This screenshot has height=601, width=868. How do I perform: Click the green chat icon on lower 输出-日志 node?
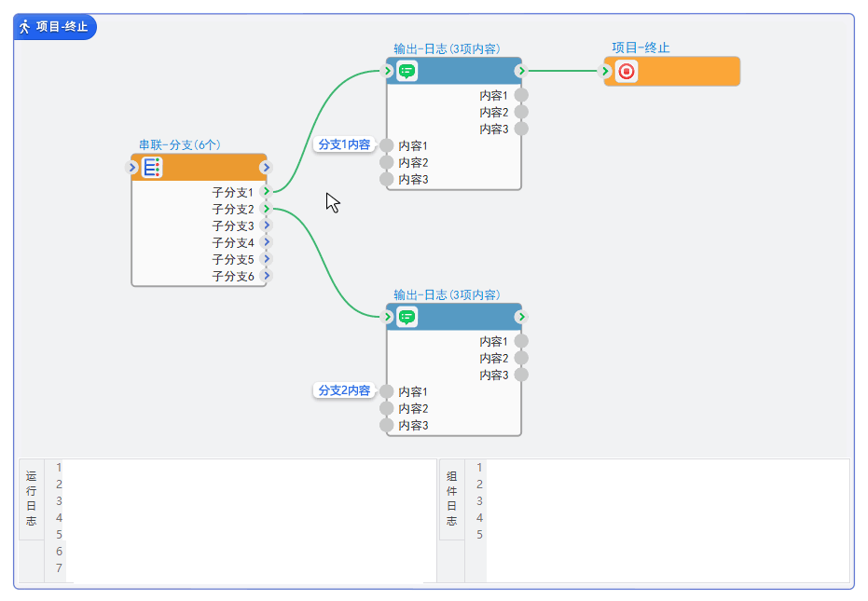(406, 317)
